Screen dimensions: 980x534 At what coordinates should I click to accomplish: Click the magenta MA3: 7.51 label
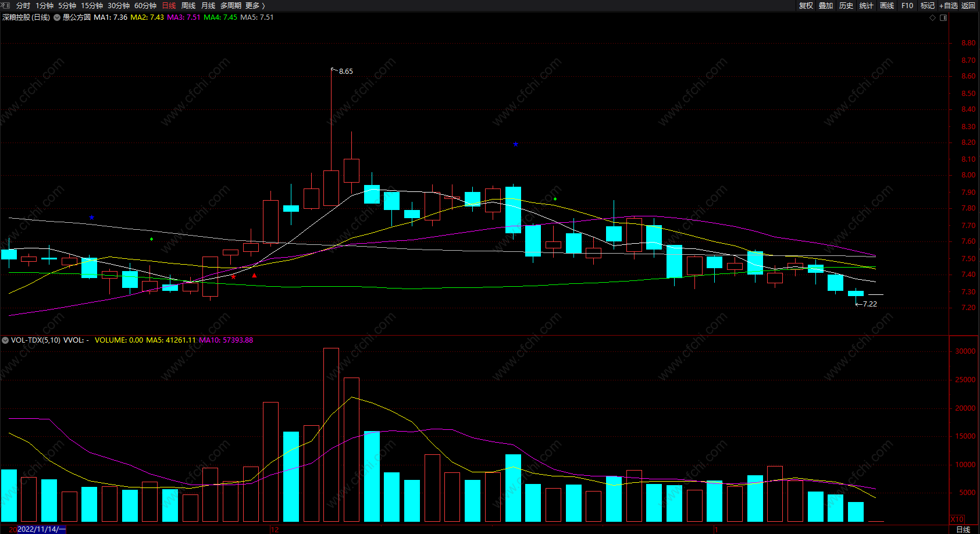[184, 17]
